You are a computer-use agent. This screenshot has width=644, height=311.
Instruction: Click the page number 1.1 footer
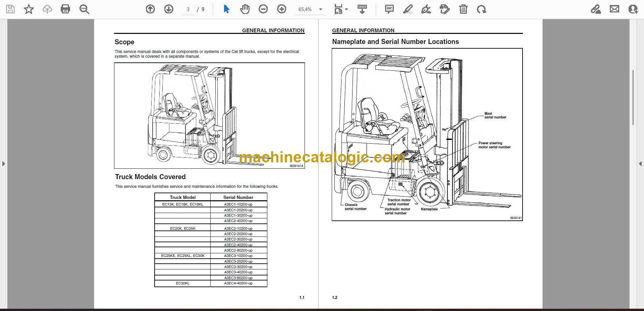point(302,298)
